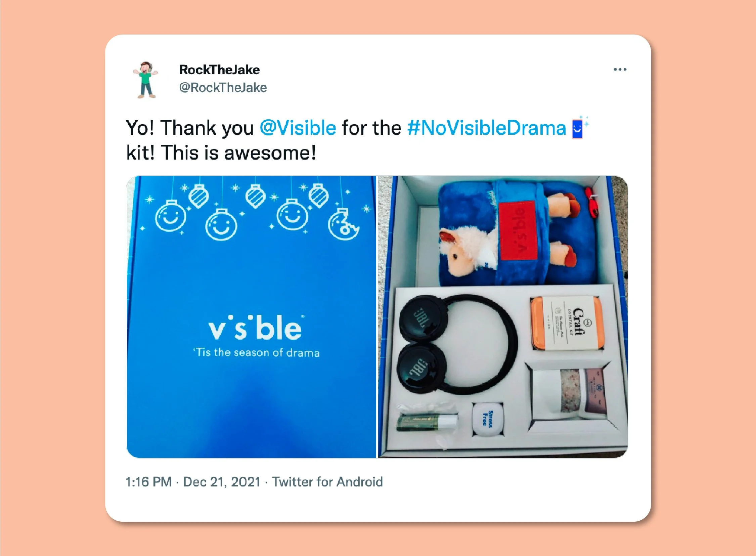Click RockTheJake's cartoon profile avatar
756x556 pixels.
tap(145, 79)
